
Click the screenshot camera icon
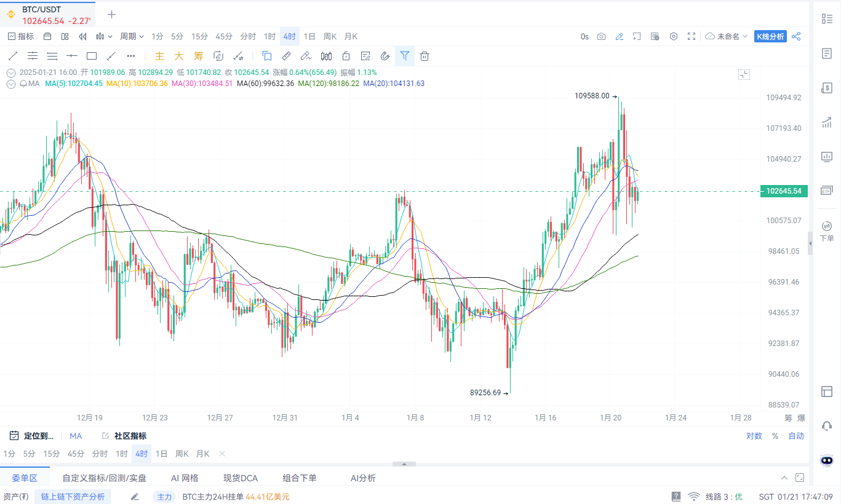point(602,37)
